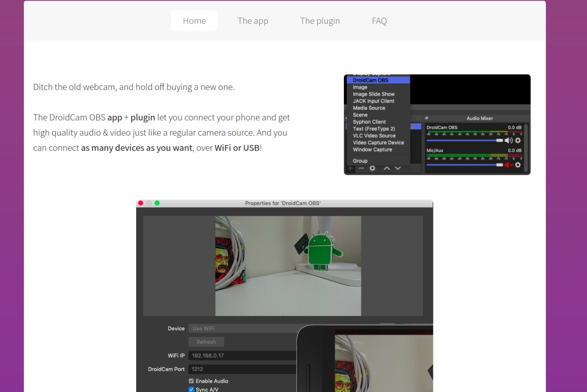587x392 pixels.
Task: Click the 'as many devices as you want' text
Action: coord(137,148)
